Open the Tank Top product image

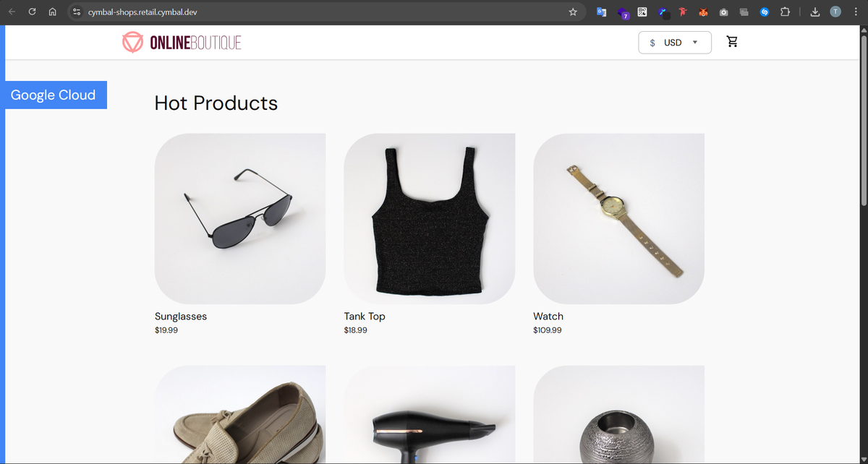430,218
